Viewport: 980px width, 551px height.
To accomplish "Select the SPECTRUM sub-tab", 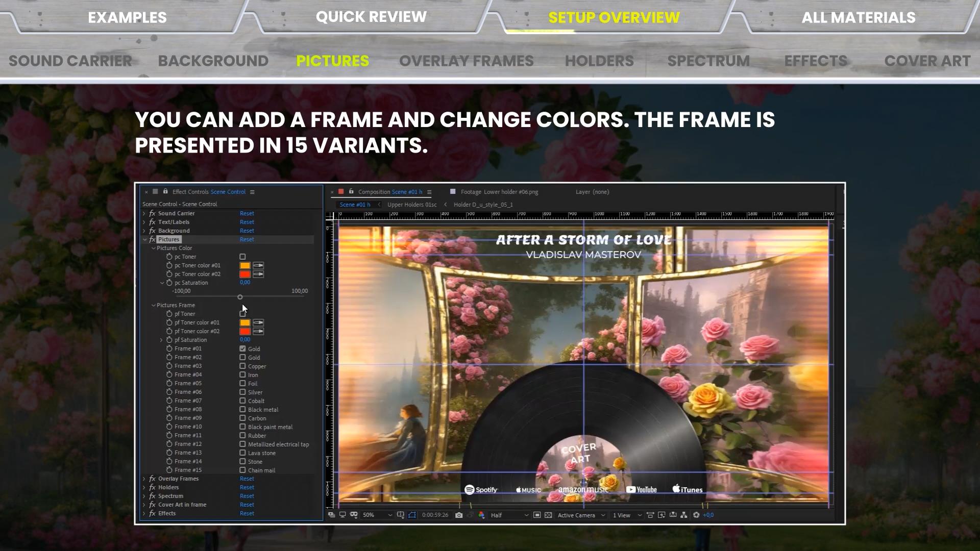I will 708,61.
